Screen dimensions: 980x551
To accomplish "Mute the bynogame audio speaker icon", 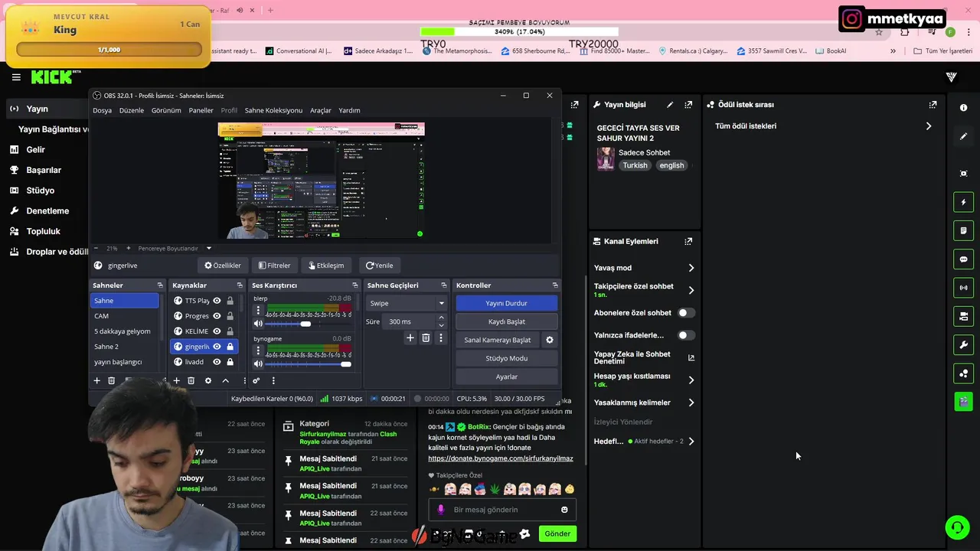I will tap(258, 364).
